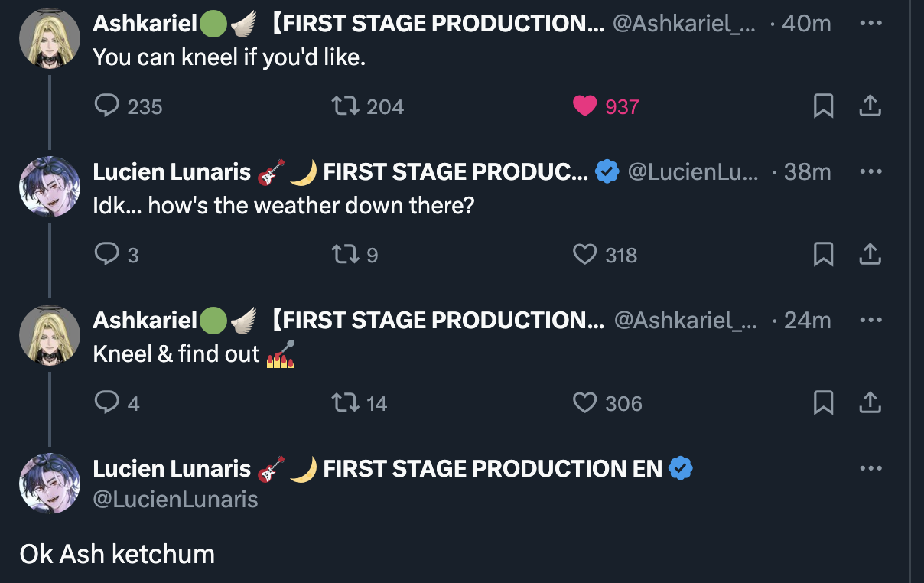Bookmark the "You can kneel" tweet
Screen dimensions: 924x583
(x=823, y=106)
